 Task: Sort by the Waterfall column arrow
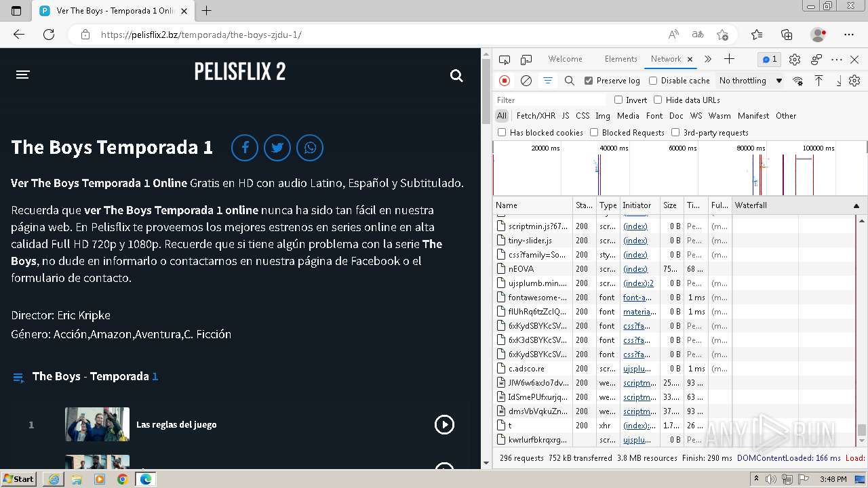(856, 205)
